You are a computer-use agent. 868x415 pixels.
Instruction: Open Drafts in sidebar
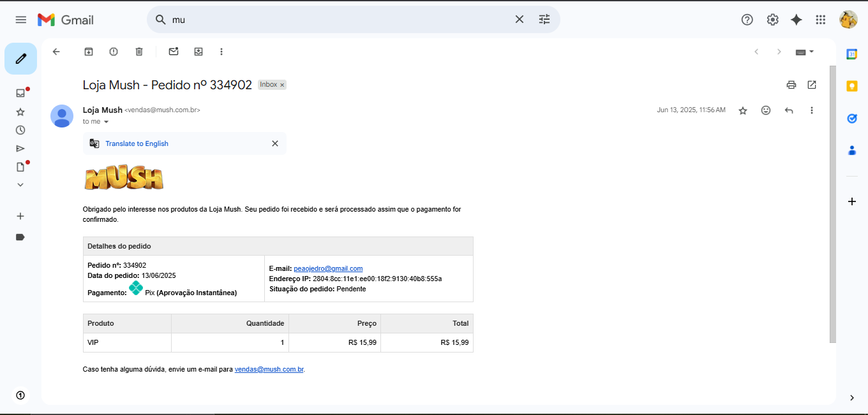coord(20,167)
